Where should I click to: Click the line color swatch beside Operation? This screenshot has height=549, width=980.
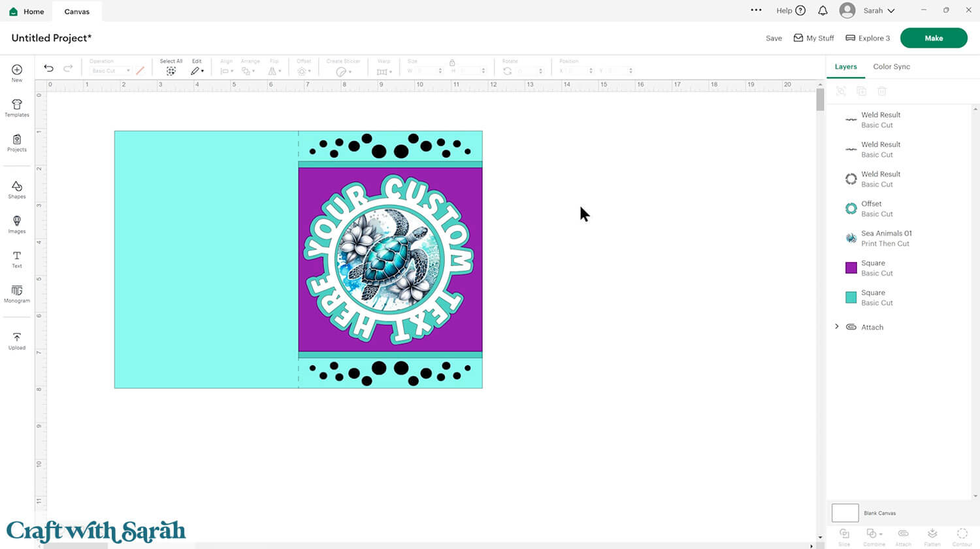pos(140,71)
